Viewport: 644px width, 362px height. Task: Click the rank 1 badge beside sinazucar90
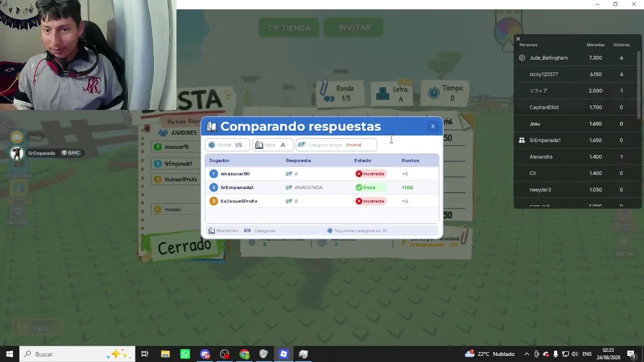click(213, 173)
